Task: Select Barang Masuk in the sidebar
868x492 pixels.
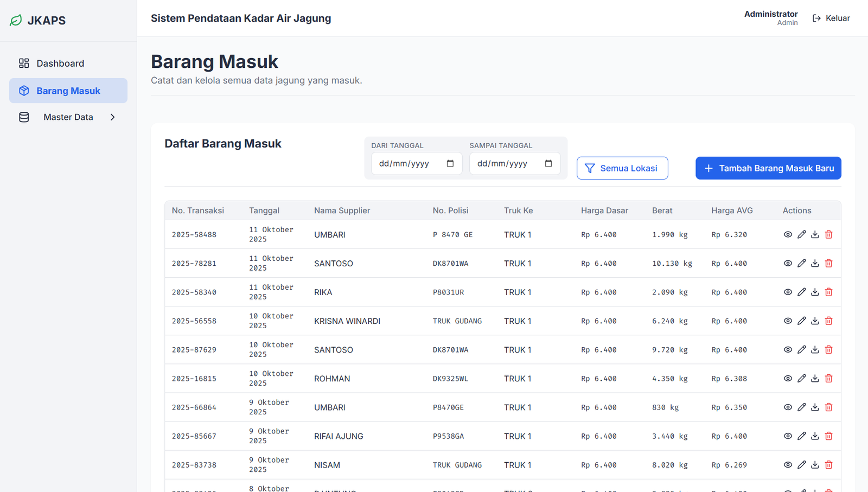Action: [68, 91]
